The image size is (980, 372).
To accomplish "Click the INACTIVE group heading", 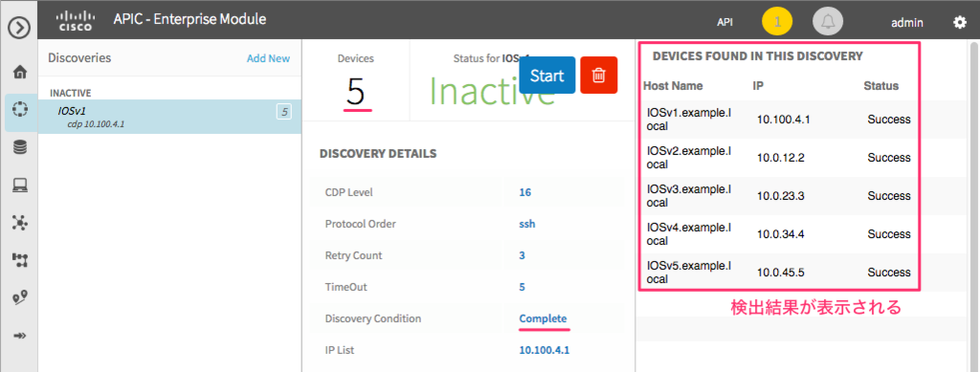I will click(71, 93).
